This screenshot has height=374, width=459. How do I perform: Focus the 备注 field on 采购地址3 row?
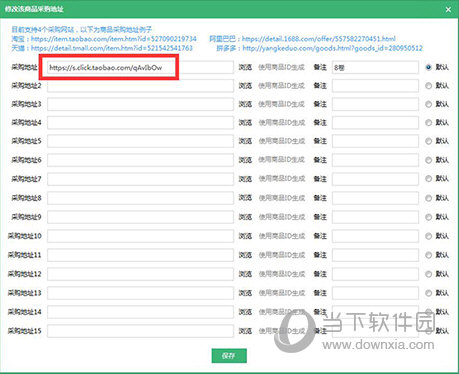[x=375, y=104]
